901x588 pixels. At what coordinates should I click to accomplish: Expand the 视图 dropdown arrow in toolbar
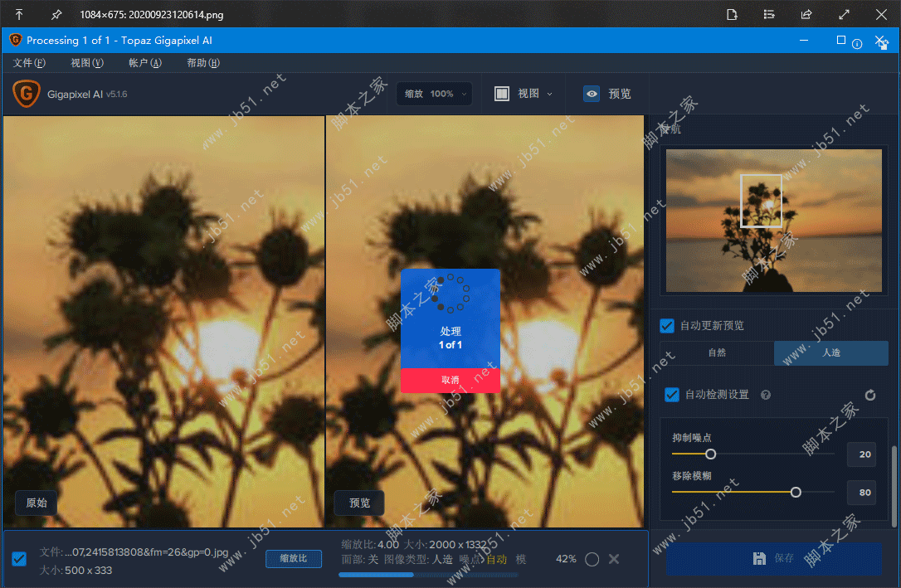(549, 95)
